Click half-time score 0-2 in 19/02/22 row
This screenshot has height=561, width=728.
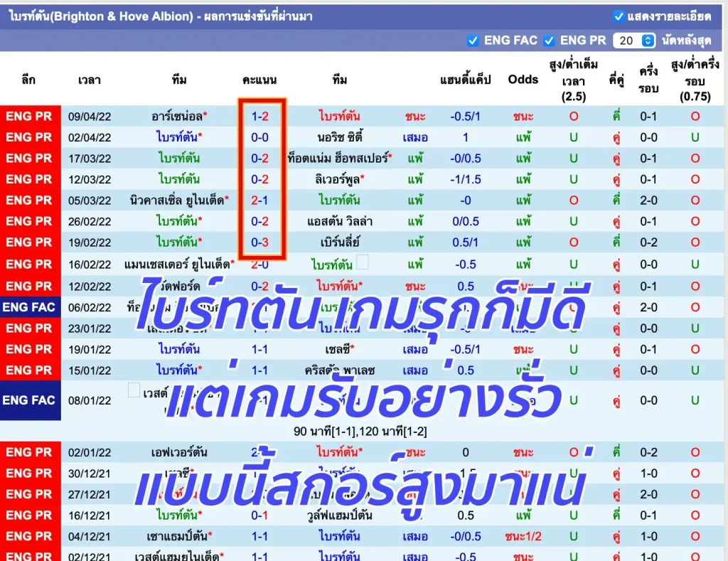tap(648, 242)
